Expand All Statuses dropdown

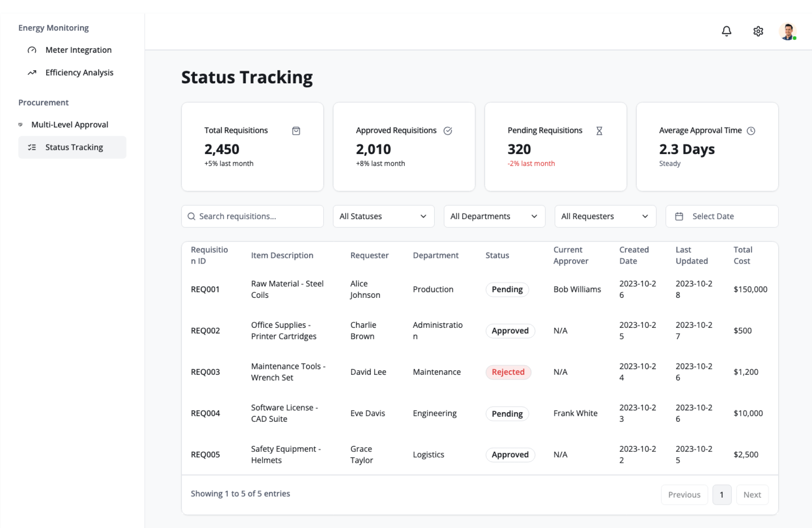[x=383, y=216]
